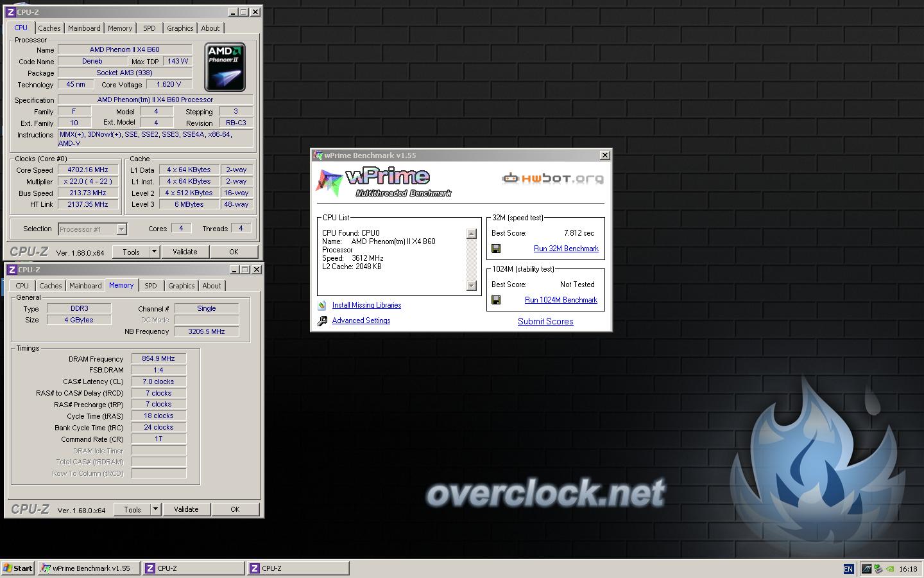Click Submit Scores link
924x578 pixels.
[x=545, y=321]
